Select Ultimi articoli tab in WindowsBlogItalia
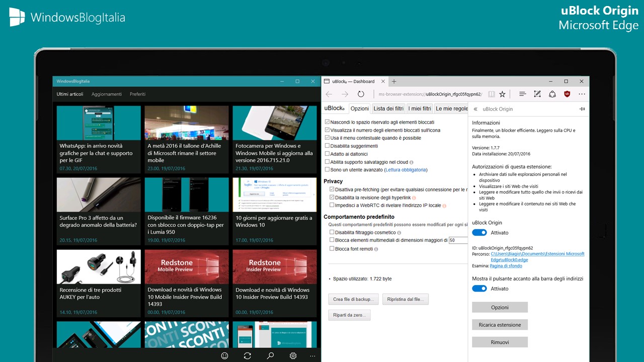The image size is (644, 362). click(70, 94)
